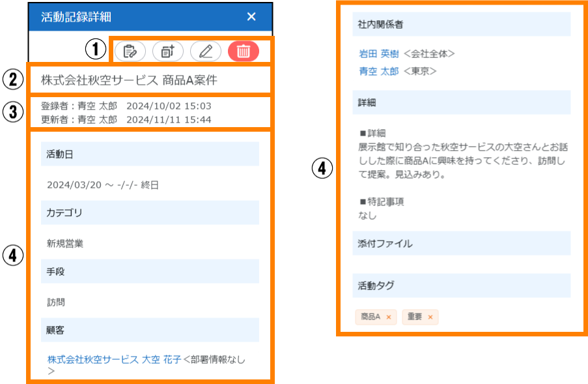Click the 手段 section header
Image resolution: width=588 pixels, height=384 pixels.
point(150,271)
